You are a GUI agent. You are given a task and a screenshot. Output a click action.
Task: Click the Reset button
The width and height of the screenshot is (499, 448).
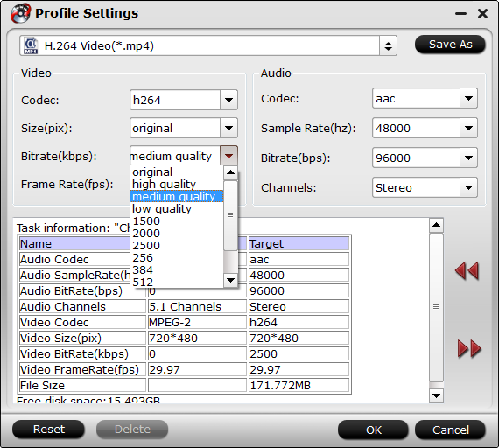pos(48,430)
